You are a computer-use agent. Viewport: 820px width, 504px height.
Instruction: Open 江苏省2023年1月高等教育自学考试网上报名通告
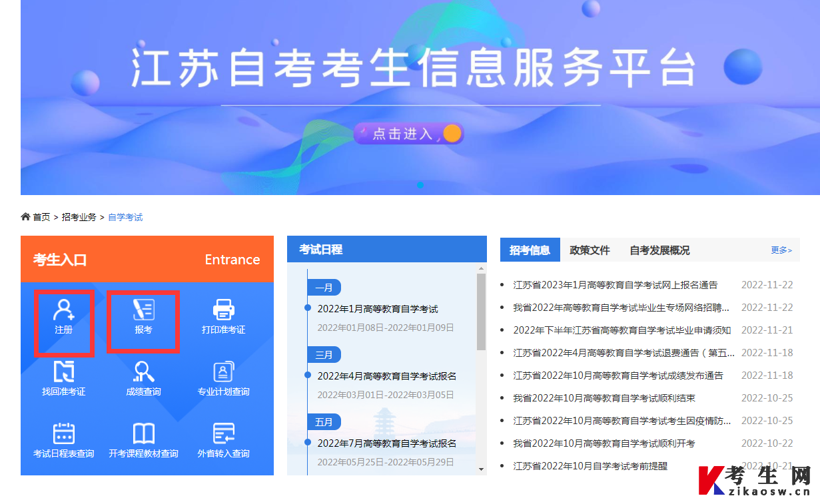click(x=615, y=285)
